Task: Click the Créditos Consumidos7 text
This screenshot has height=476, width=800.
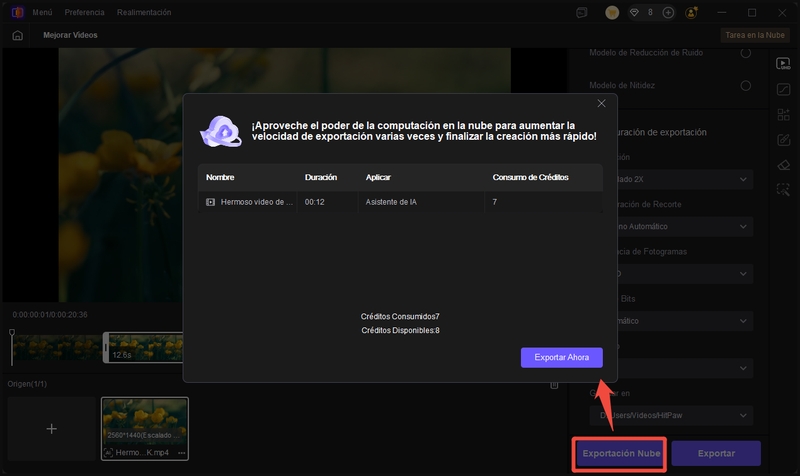Action: (400, 317)
